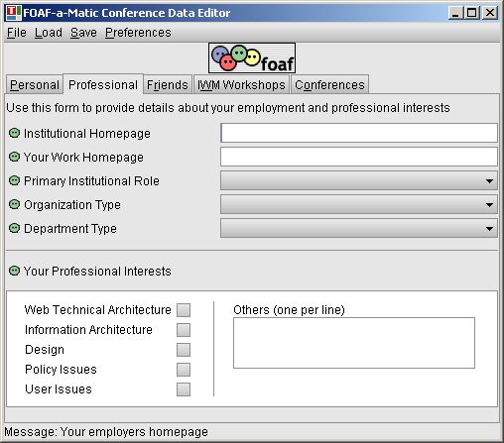Switch to the Conferences tab
This screenshot has width=504, height=443.
329,85
